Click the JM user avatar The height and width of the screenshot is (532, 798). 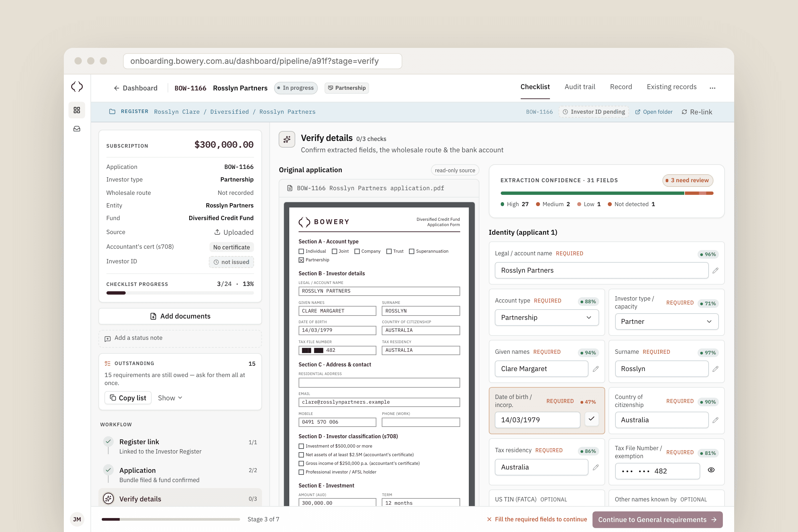tap(77, 519)
